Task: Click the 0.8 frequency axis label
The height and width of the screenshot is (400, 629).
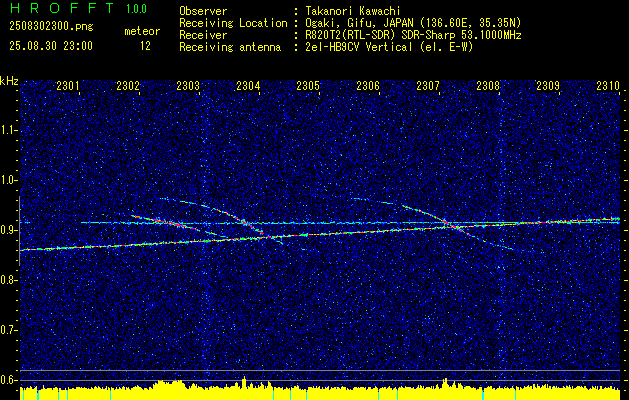Action: [9, 280]
